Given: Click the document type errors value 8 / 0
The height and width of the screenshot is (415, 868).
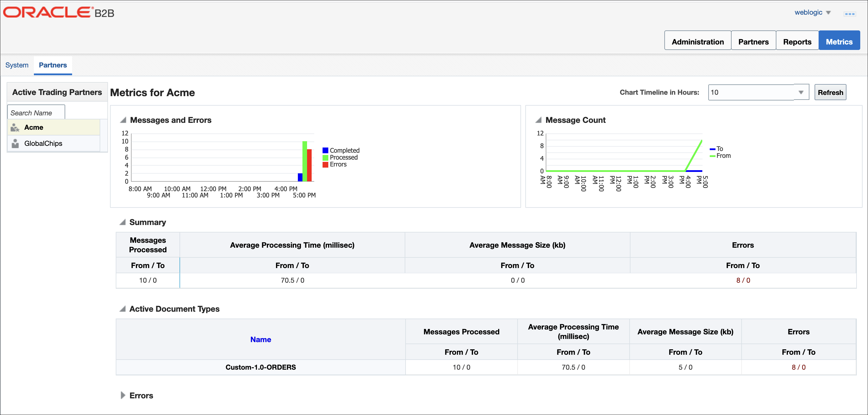Looking at the screenshot, I should (x=798, y=367).
